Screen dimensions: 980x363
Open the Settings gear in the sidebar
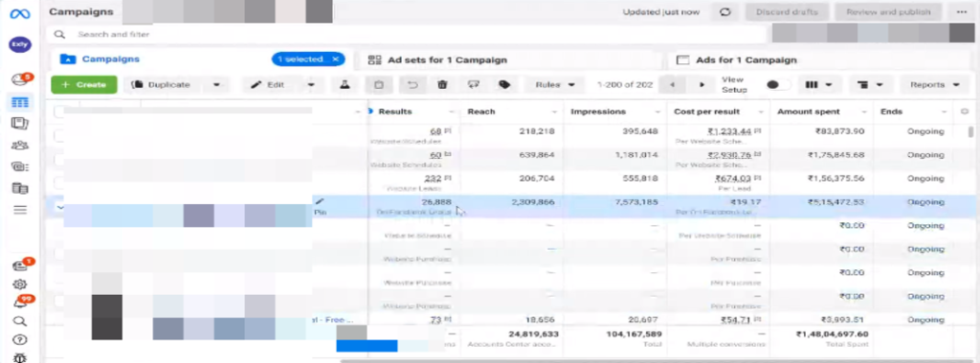coord(20,284)
